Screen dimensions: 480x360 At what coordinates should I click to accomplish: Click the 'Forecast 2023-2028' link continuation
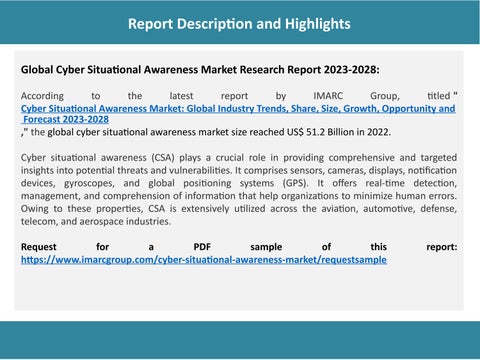coord(66,119)
